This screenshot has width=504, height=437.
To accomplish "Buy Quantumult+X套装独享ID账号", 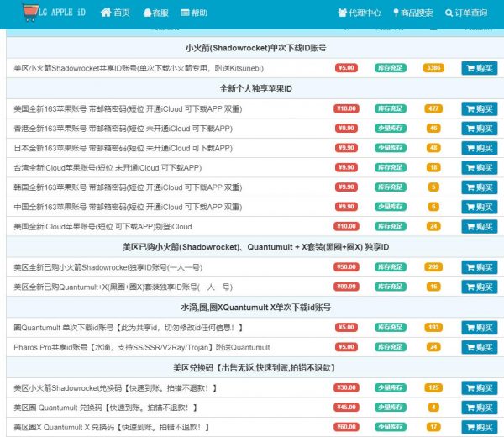I will pyautogui.click(x=480, y=287).
